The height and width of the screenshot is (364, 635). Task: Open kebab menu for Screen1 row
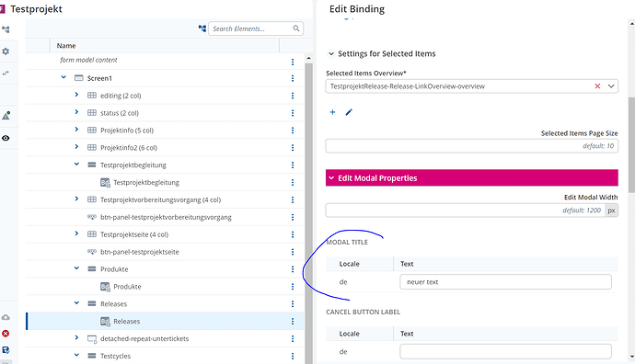tap(293, 78)
